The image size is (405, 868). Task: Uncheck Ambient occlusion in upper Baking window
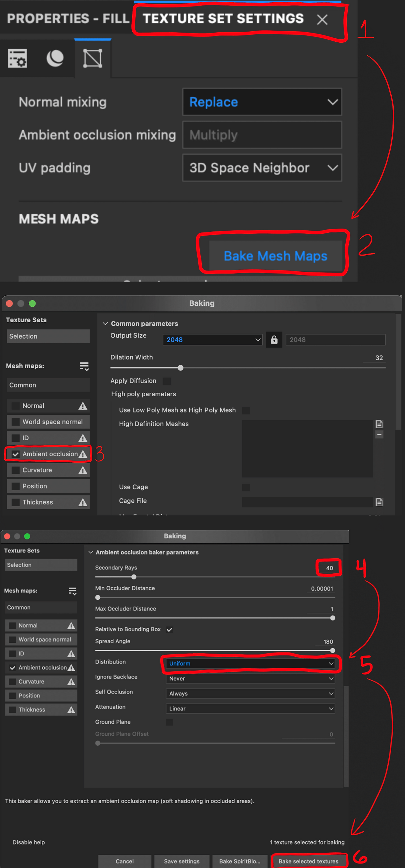point(16,454)
